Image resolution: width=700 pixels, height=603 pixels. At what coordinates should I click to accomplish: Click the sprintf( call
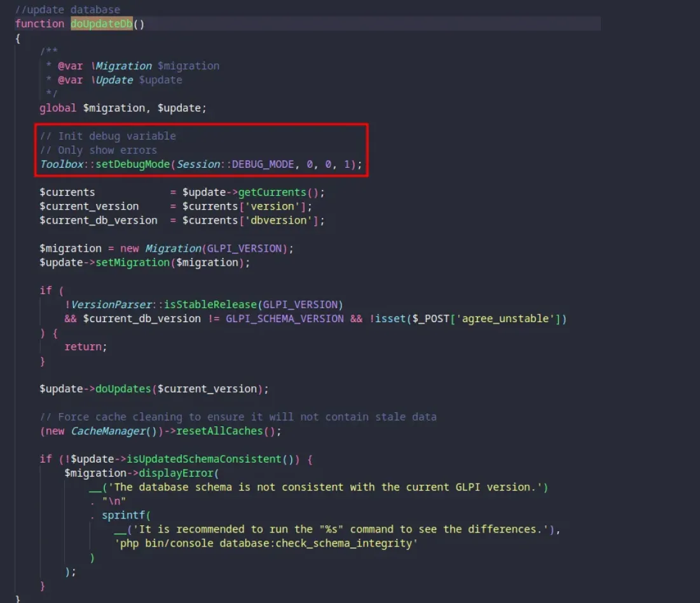[x=127, y=515]
